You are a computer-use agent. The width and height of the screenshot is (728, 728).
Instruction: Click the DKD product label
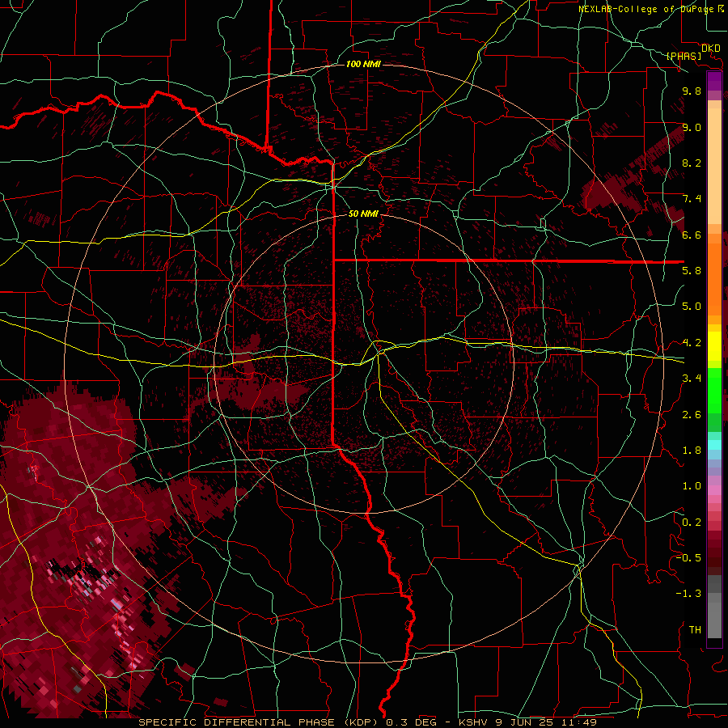(711, 48)
